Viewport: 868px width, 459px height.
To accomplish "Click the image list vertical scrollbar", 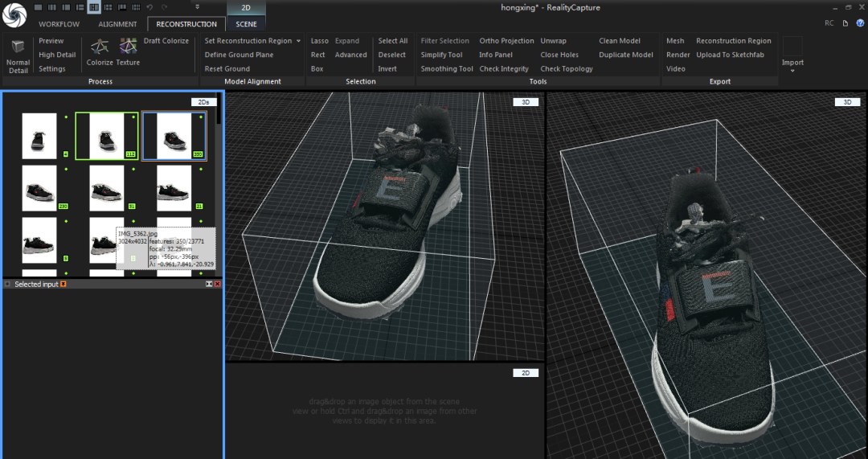I will (x=219, y=109).
